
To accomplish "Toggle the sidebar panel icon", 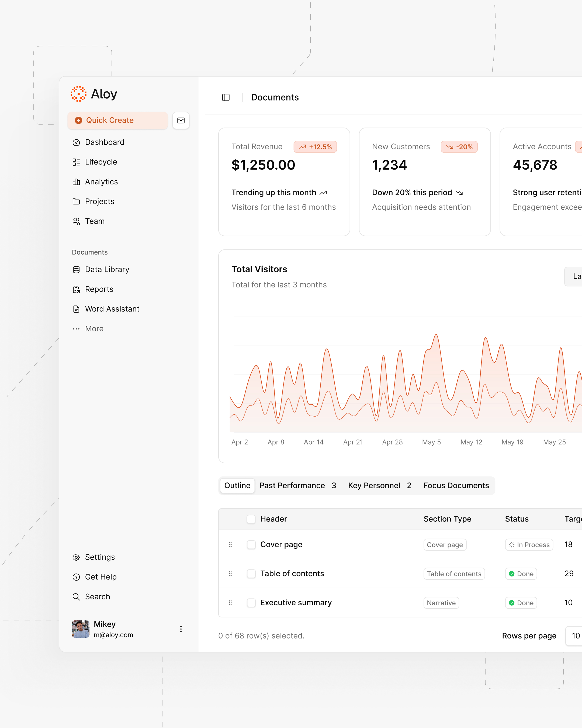I will [226, 98].
